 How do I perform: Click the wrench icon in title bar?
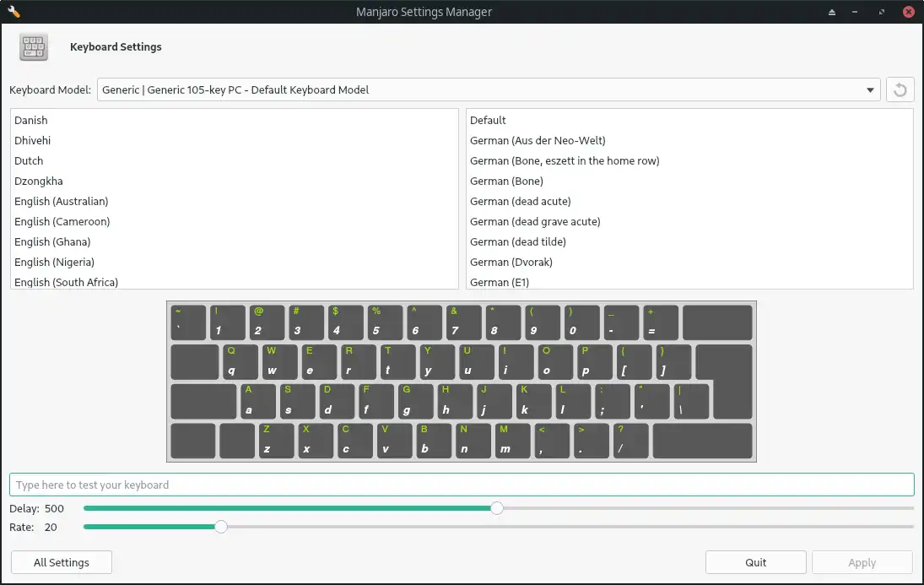point(14,11)
